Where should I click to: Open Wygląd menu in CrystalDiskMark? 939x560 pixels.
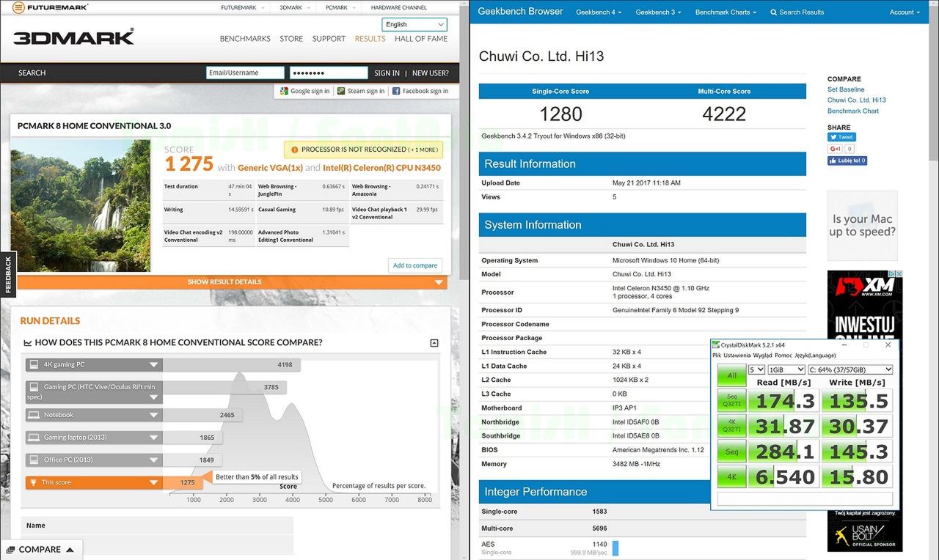pos(762,355)
